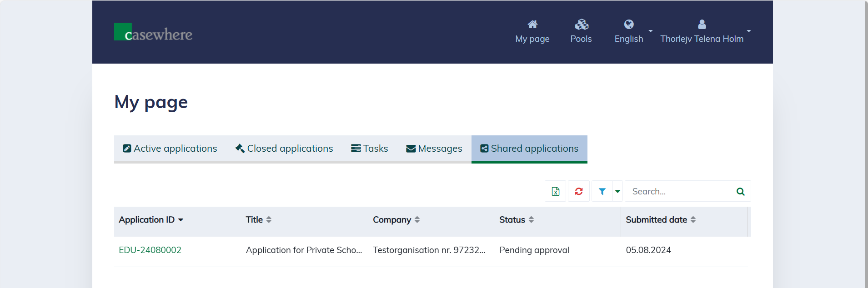Expand the filter options dropdown arrow
The height and width of the screenshot is (288, 868).
pos(617,191)
